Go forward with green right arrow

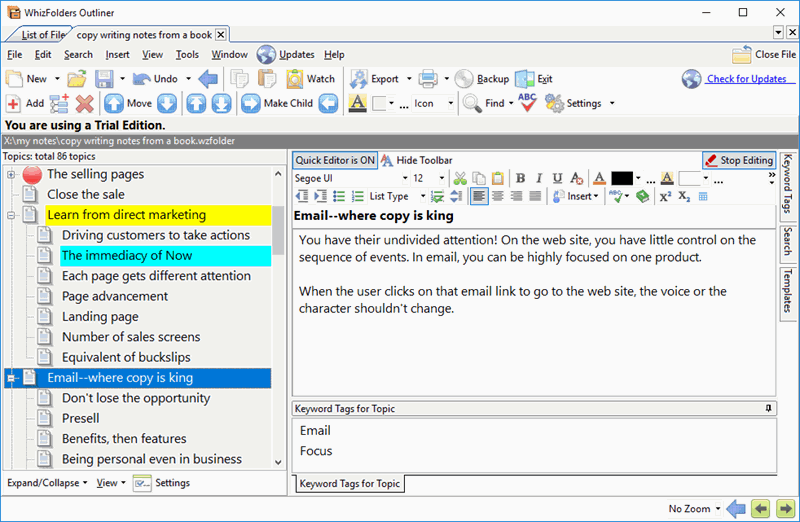[x=785, y=508]
